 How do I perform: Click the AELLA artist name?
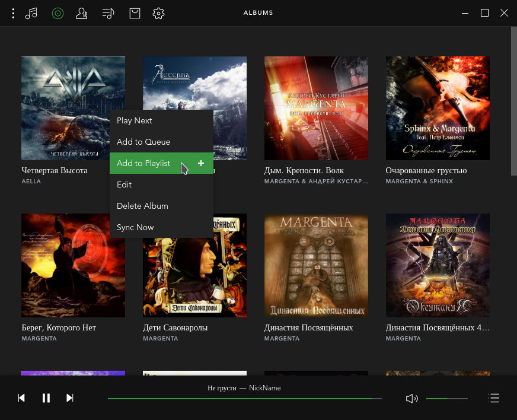[31, 181]
